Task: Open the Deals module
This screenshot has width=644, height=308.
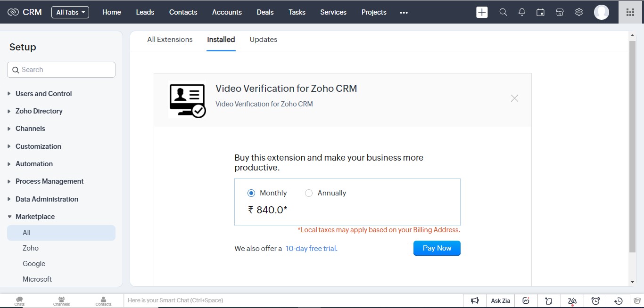Action: (265, 12)
